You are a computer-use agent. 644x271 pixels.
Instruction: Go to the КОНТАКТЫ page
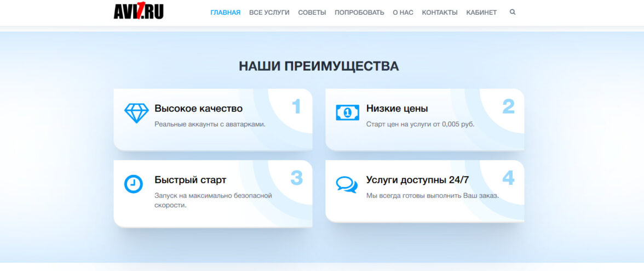(x=439, y=12)
